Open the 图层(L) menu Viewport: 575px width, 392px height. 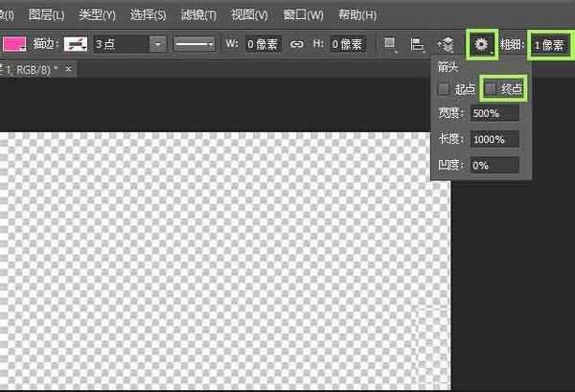47,15
